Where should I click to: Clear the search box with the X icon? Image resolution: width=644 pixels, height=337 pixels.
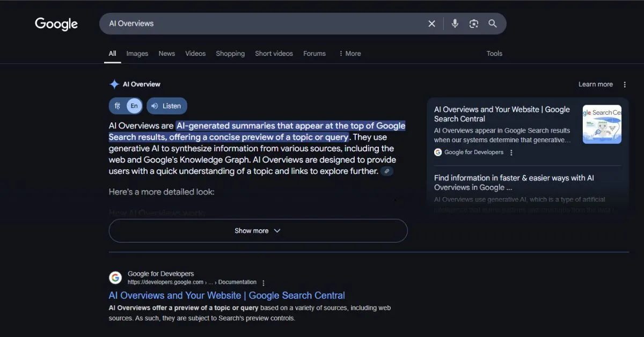(431, 24)
